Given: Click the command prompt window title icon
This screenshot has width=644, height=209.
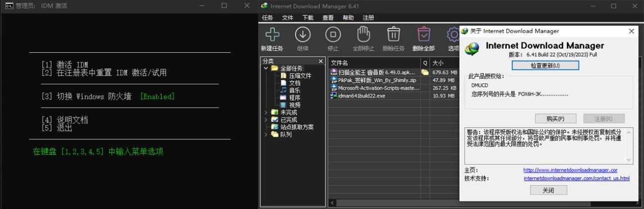Looking at the screenshot, I should coord(9,6).
